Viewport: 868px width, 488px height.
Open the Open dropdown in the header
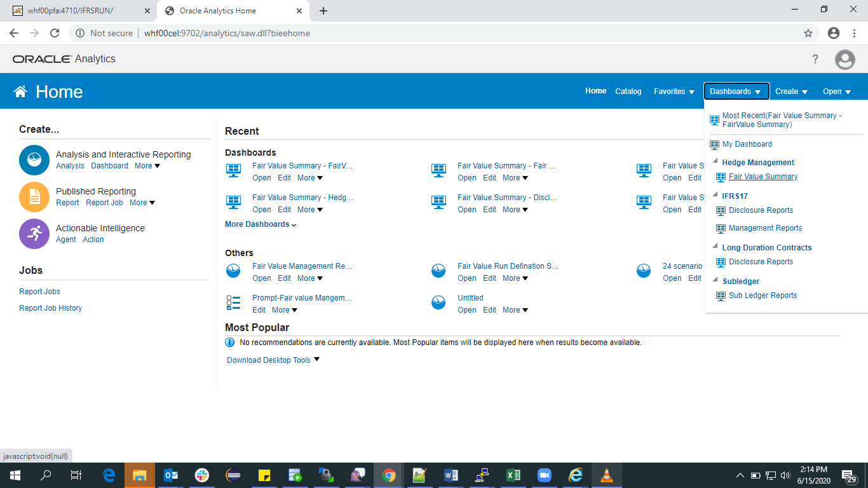836,91
